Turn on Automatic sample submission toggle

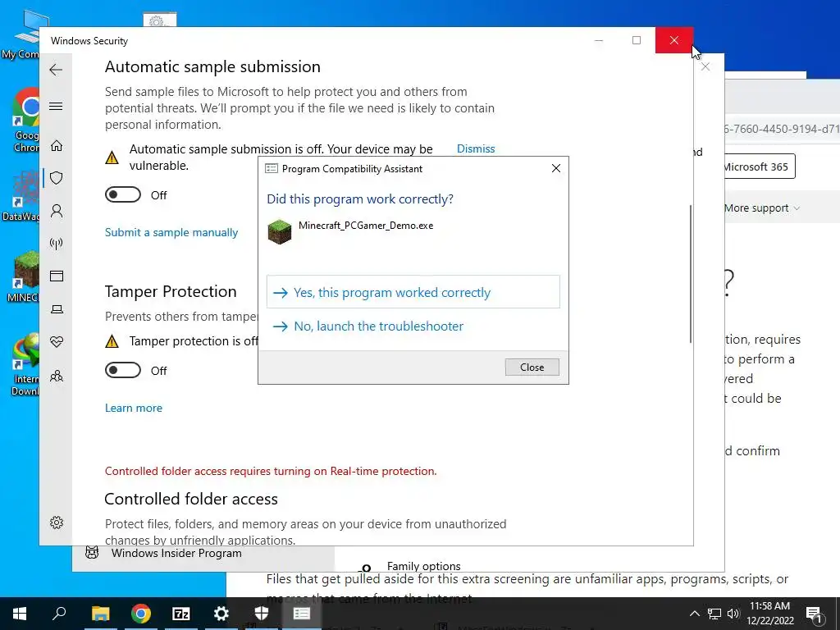[123, 194]
